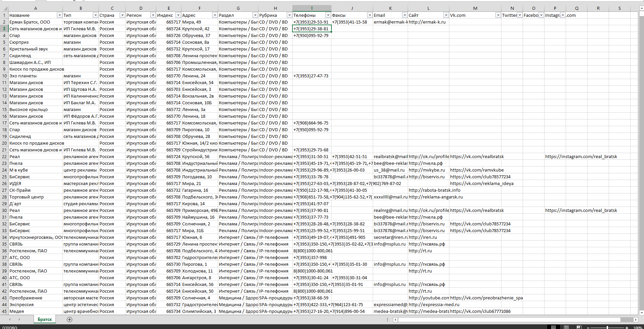Image resolution: width=644 pixels, height=329 pixels.
Task: Select fax cell +7(3953)41-15-58
Action: 352,22
